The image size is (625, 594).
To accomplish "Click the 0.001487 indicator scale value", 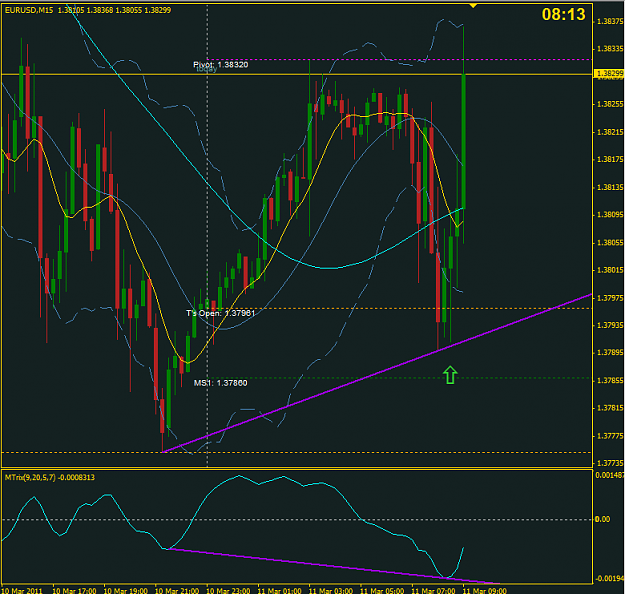I will 609,475.
